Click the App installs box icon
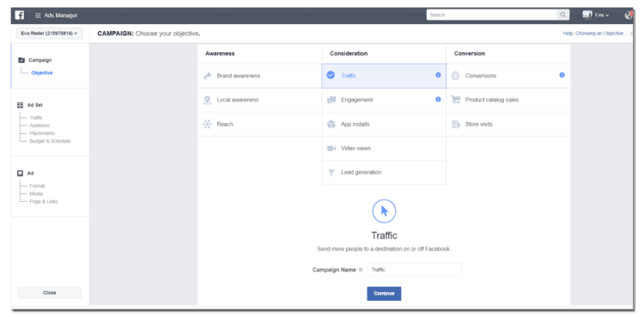 click(331, 125)
